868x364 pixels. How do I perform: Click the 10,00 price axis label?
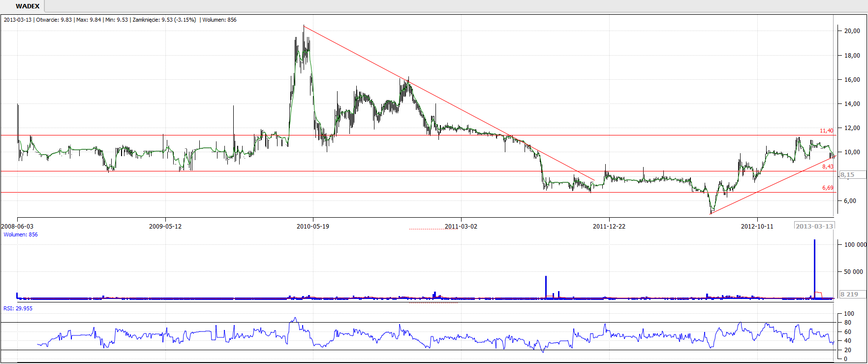[x=852, y=152]
